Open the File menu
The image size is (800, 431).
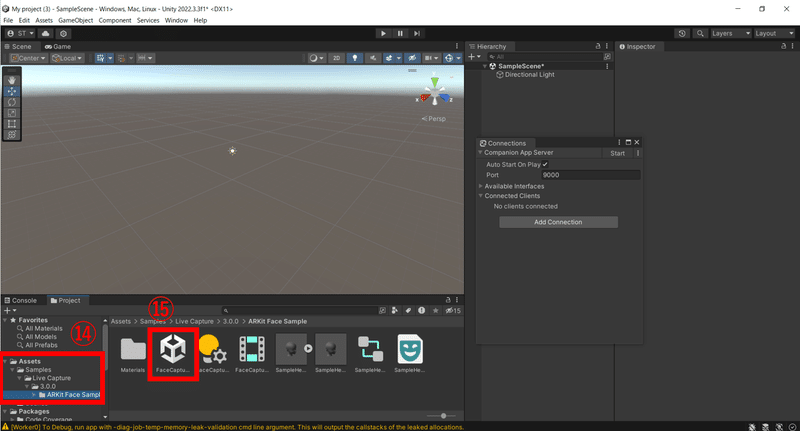point(8,20)
